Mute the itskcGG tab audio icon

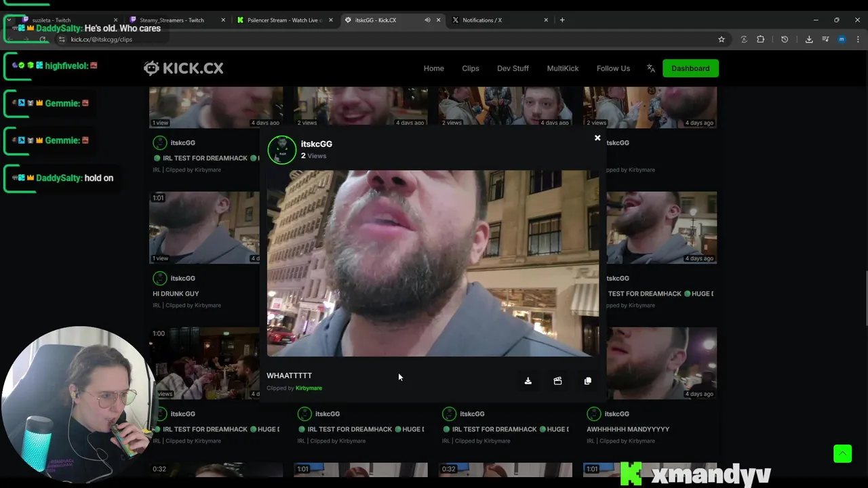coord(427,20)
